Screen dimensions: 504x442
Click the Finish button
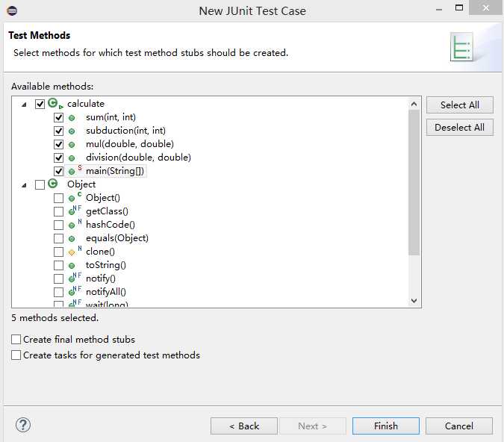(386, 426)
